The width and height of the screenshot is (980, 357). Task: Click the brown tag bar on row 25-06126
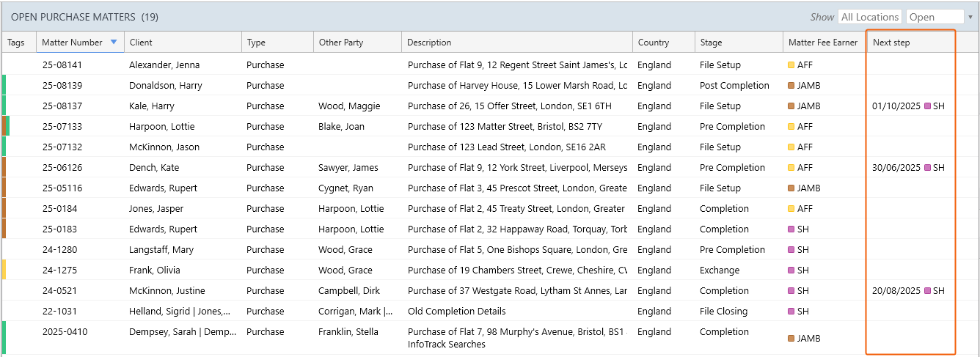4,168
